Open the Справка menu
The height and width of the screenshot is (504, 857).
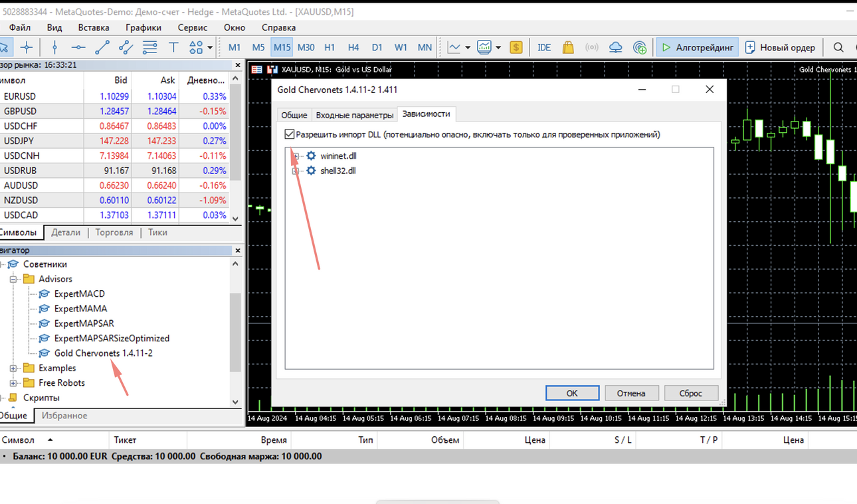click(x=278, y=27)
